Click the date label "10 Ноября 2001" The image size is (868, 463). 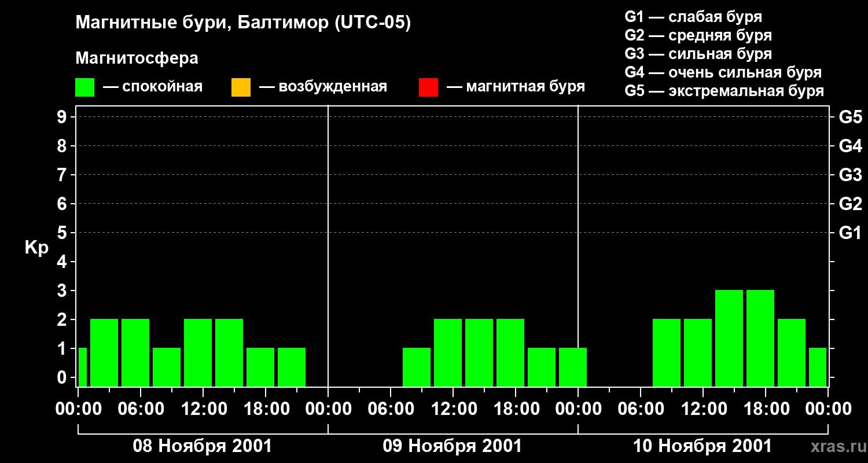point(703,446)
